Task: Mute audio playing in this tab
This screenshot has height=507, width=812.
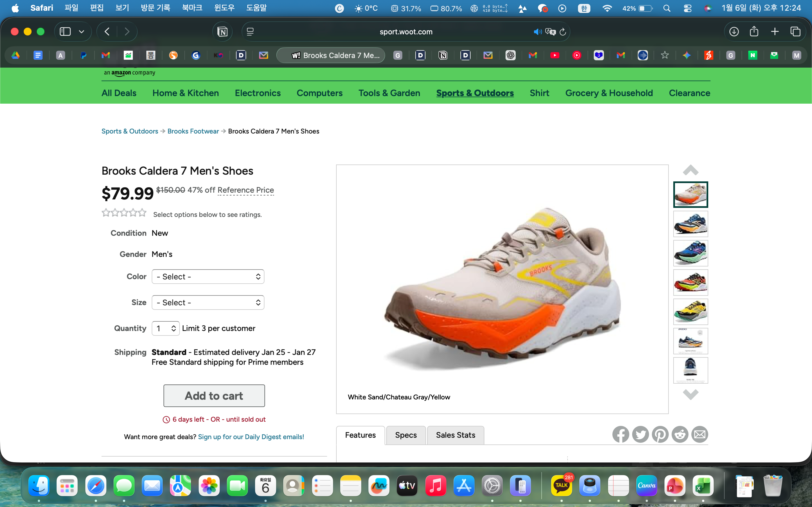Action: coord(537,32)
